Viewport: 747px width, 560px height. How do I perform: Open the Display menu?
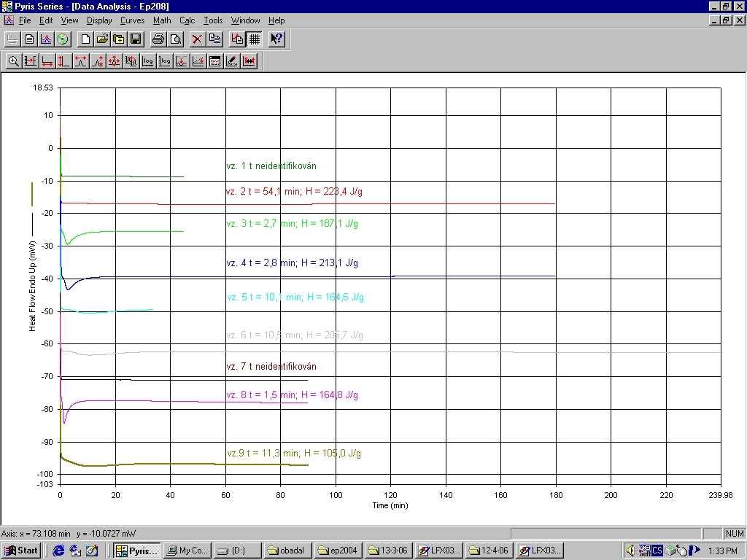[x=99, y=20]
